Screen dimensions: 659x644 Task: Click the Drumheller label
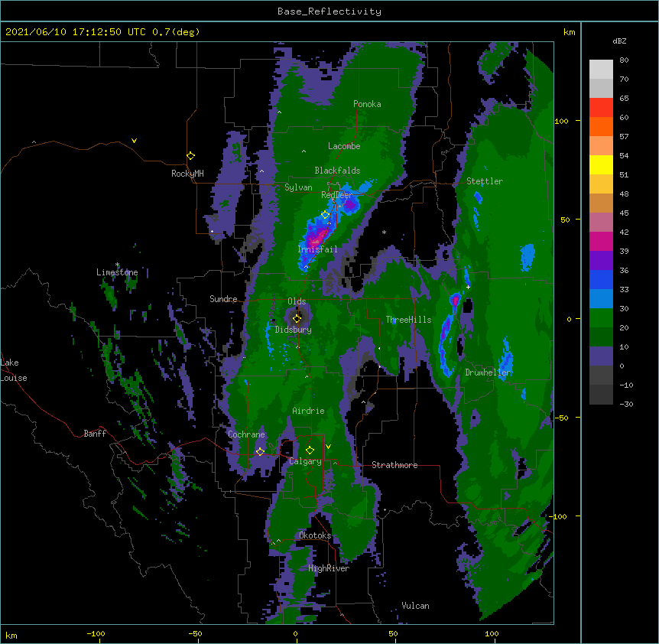click(x=488, y=372)
